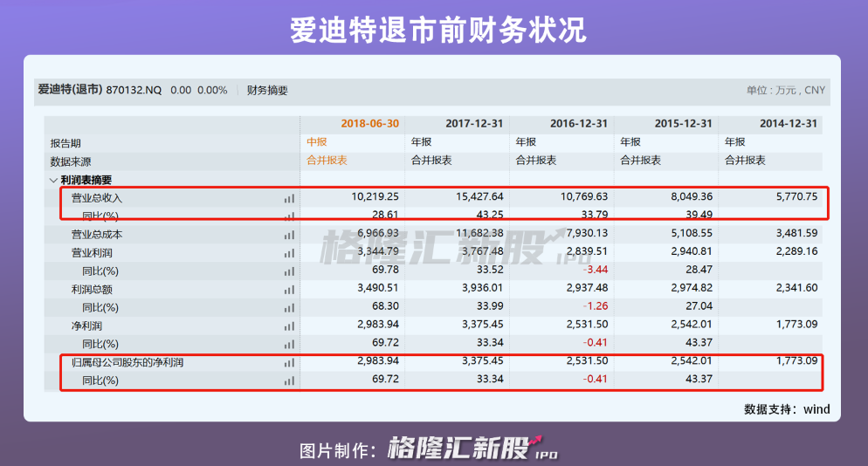Click revenue value 10,219.25
The image size is (868, 466).
pos(375,197)
